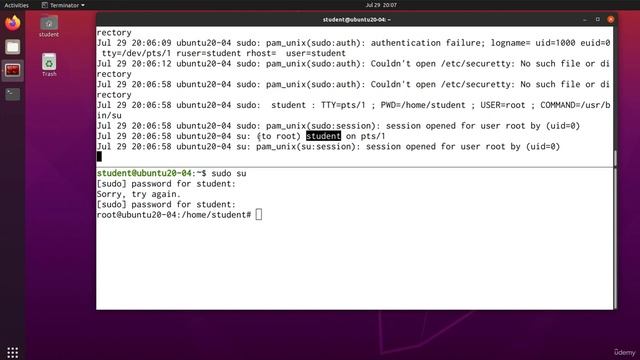Open the student home folder on the desktop
The image size is (640, 360).
49,26
